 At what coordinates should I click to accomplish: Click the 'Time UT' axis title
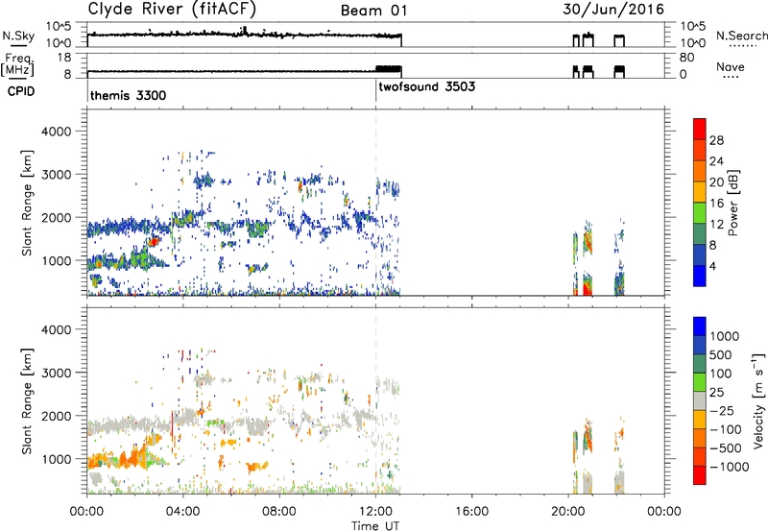(x=375, y=526)
